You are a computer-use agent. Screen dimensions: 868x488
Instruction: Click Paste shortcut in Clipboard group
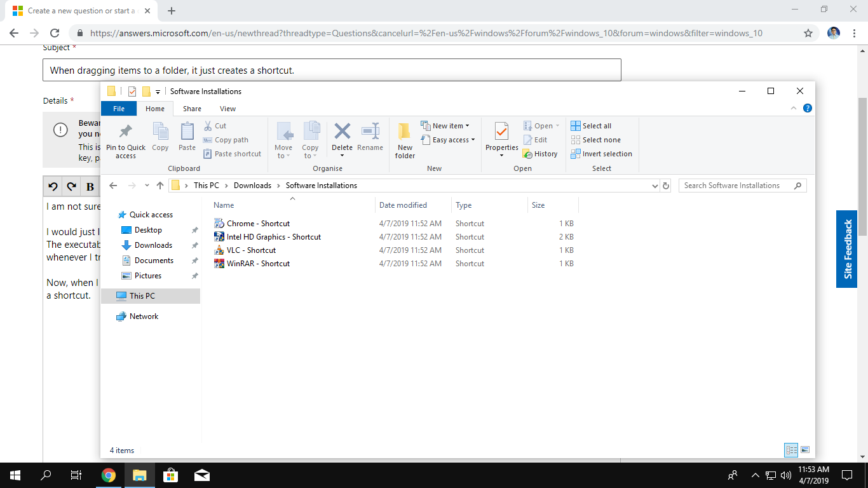[x=232, y=154]
